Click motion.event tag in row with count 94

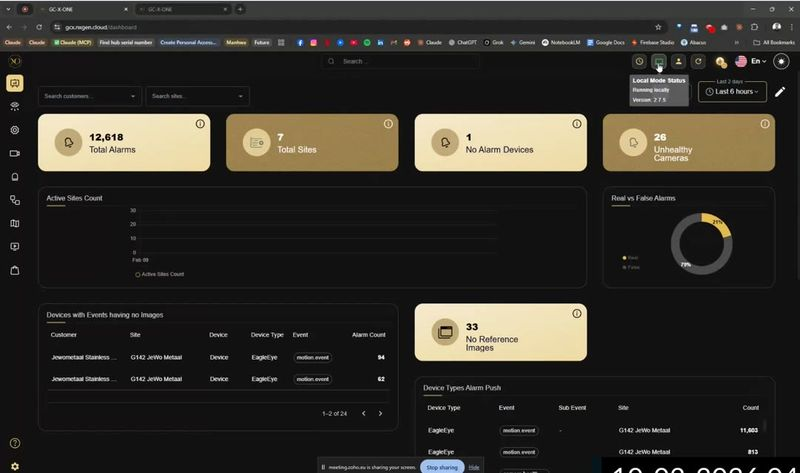313,358
